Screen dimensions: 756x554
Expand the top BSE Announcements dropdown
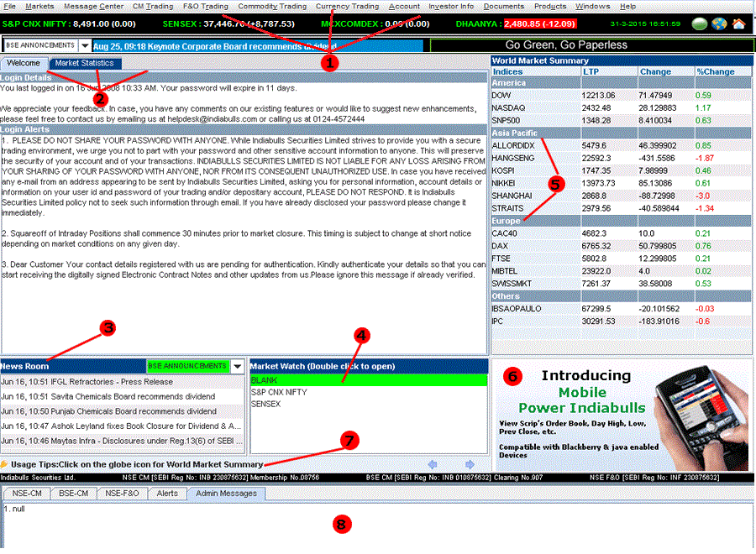[84, 45]
